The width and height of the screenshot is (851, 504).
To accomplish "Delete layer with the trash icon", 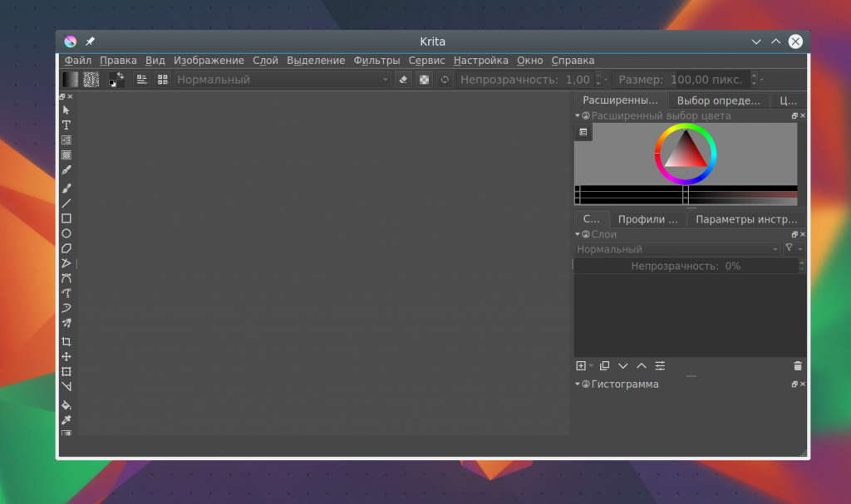I will pos(797,366).
